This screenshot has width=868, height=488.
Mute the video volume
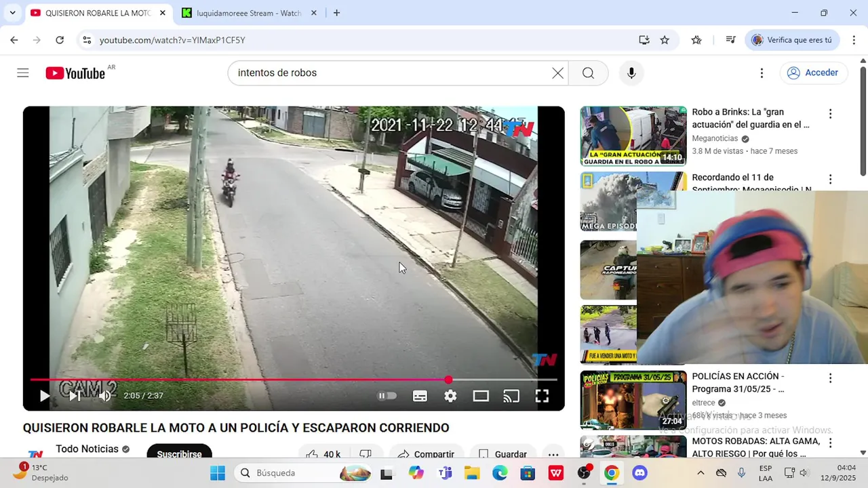click(104, 396)
